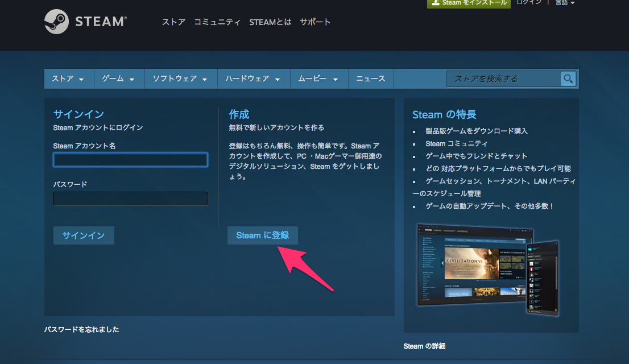The image size is (629, 364).
Task: Open STEAMとは in the top navigation
Action: [270, 22]
